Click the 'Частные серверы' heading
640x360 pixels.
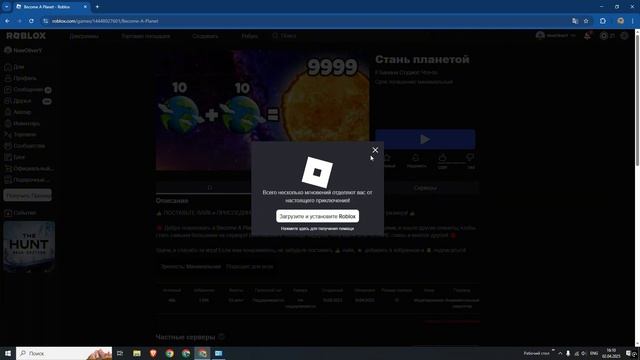click(x=185, y=337)
